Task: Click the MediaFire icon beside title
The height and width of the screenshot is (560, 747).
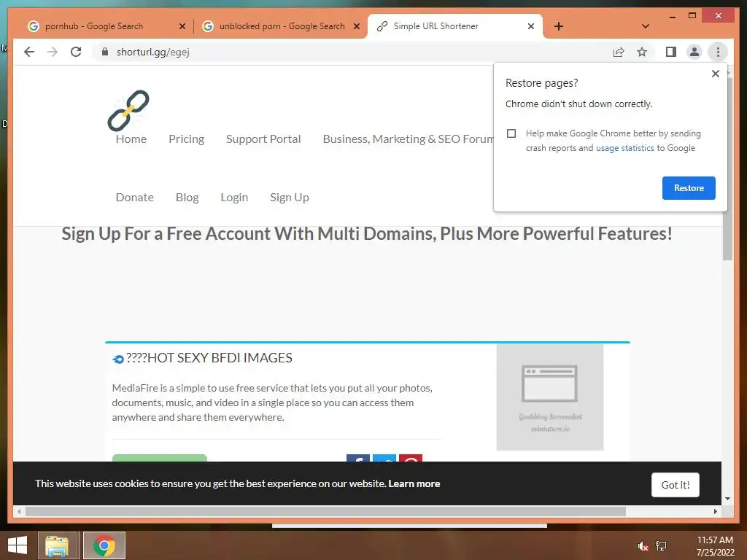Action: click(117, 359)
